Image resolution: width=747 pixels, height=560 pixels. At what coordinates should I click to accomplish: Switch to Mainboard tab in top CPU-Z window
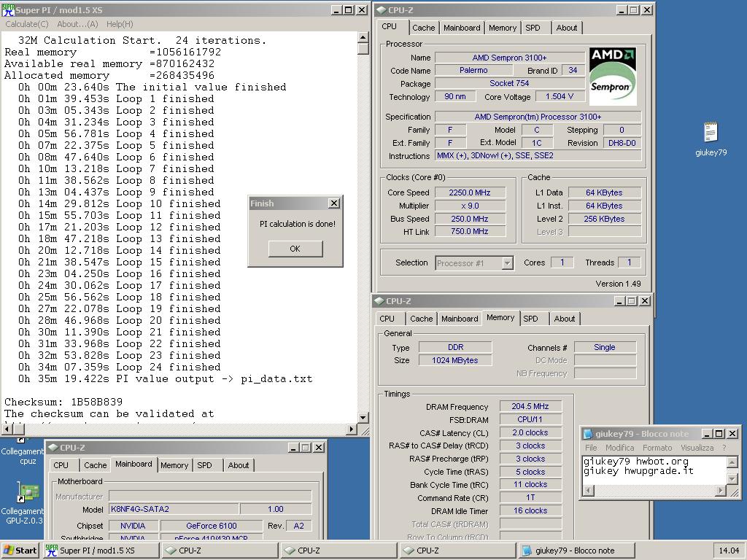click(x=462, y=28)
